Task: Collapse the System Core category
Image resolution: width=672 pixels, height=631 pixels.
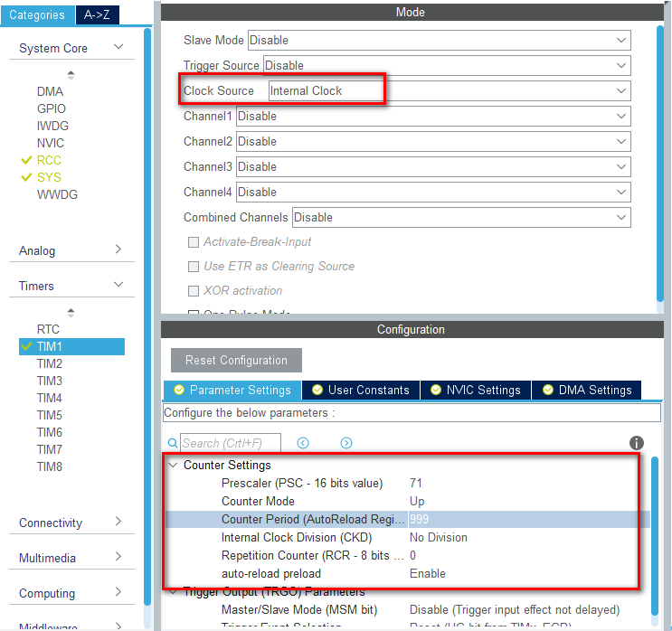Action: (x=118, y=47)
